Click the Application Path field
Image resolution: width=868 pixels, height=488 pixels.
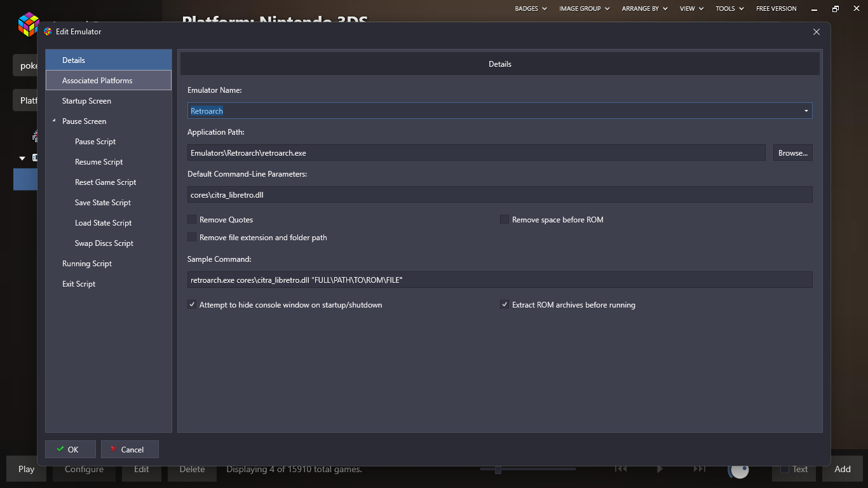(476, 152)
